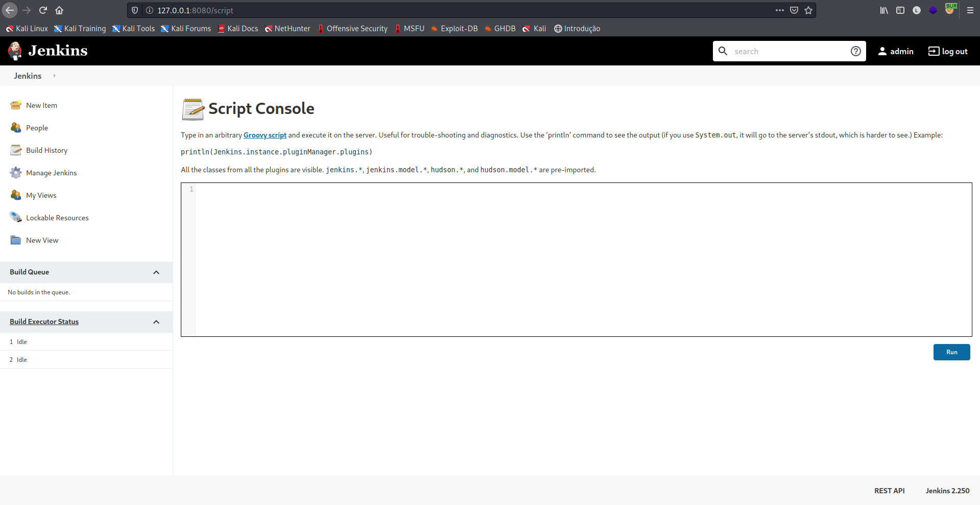Click the search help question mark icon
The image size is (980, 505).
click(x=855, y=51)
